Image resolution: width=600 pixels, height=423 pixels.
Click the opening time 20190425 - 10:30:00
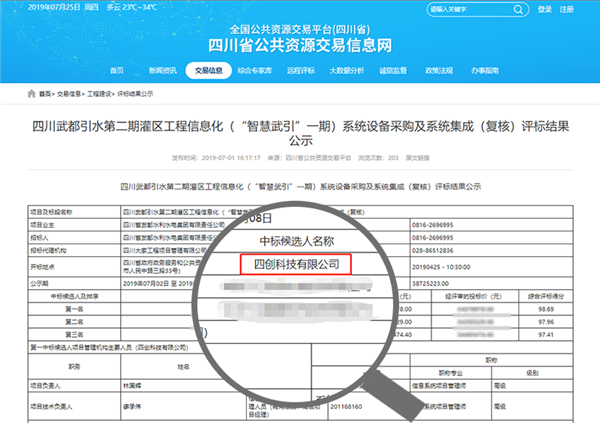tap(441, 267)
